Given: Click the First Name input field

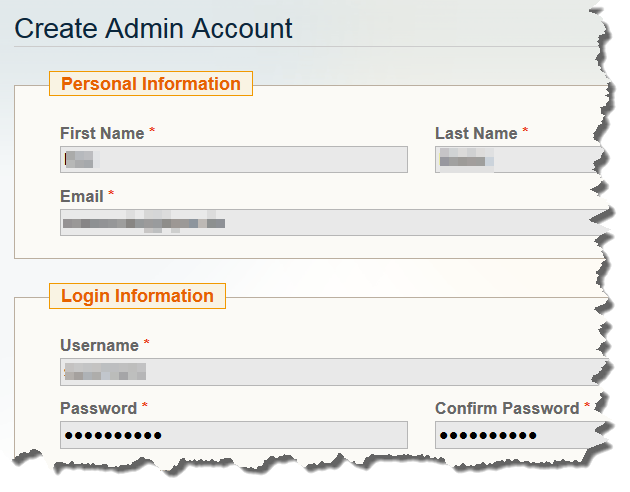Looking at the screenshot, I should coord(233,160).
